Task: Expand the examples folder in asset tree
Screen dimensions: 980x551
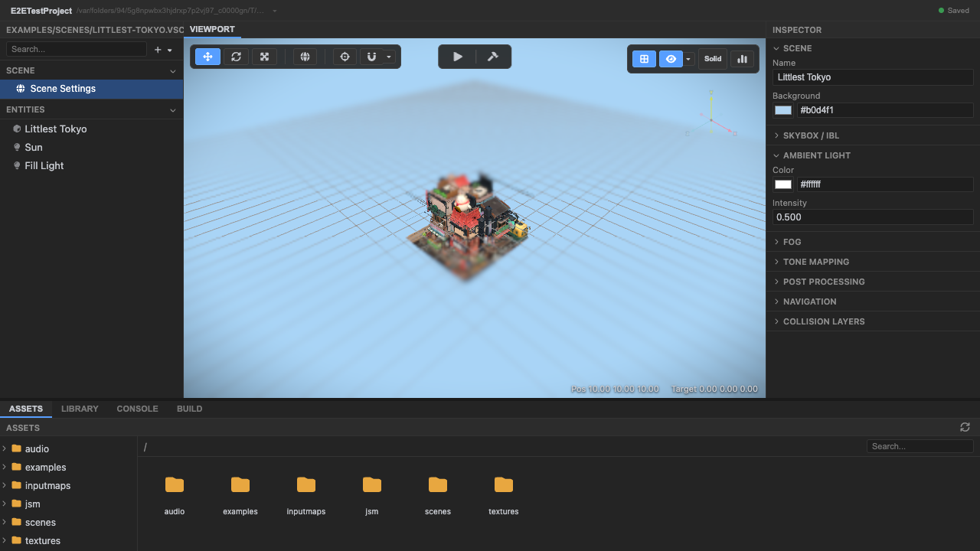Action: point(5,467)
